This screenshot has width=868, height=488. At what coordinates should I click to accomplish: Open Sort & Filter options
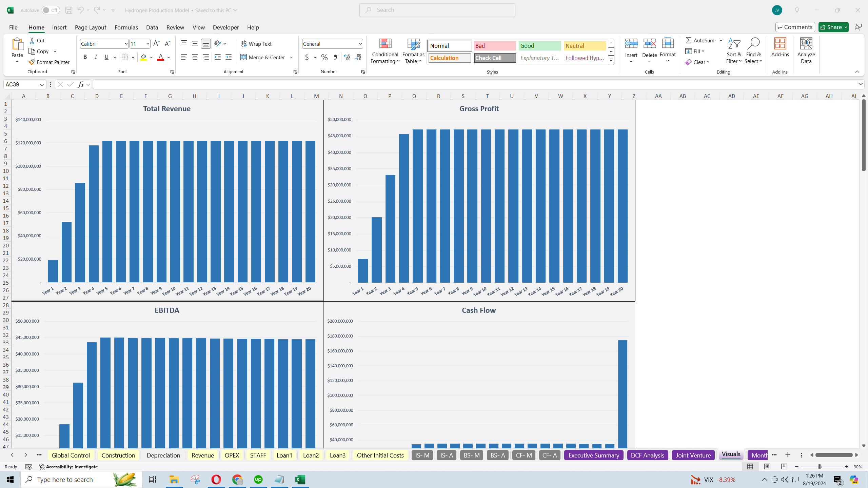pos(734,51)
